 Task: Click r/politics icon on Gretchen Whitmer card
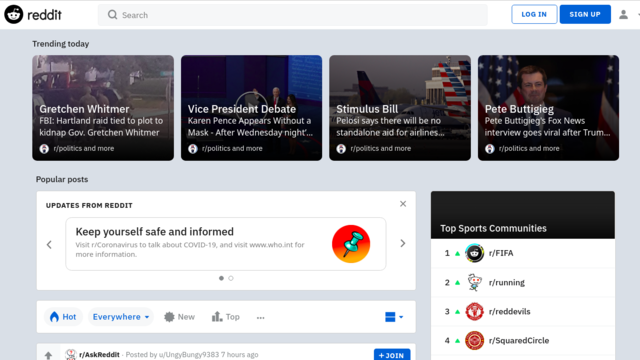44,149
